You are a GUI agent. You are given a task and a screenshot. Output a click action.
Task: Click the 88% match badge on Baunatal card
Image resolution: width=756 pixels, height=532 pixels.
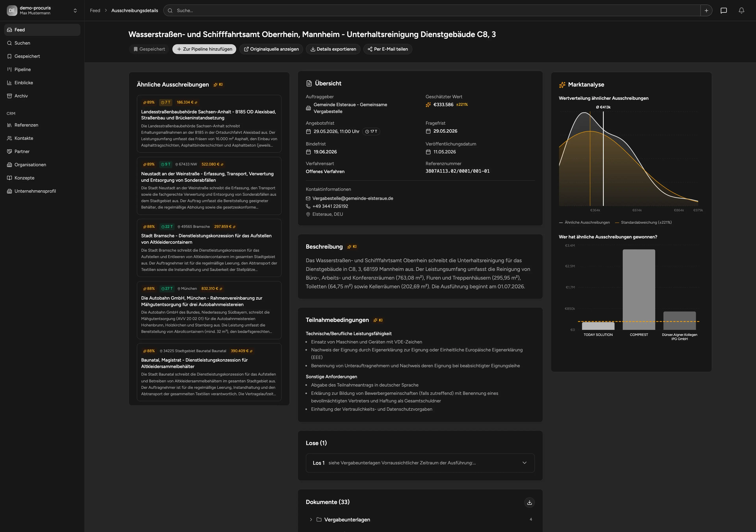pyautogui.click(x=149, y=351)
